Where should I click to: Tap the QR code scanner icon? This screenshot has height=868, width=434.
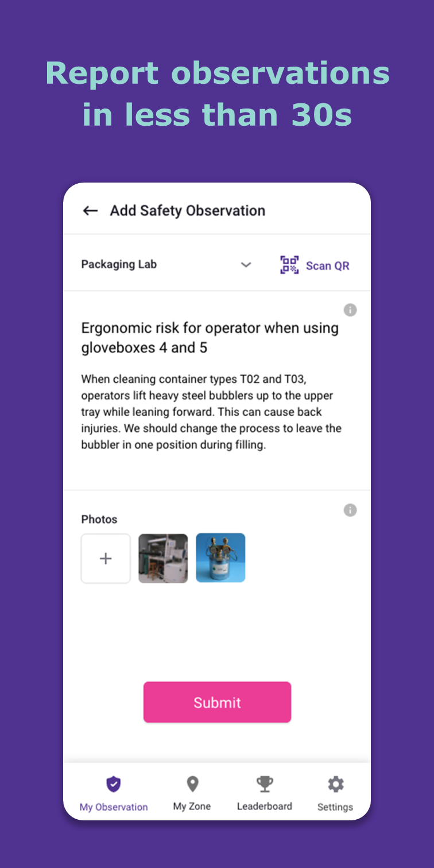click(x=289, y=265)
